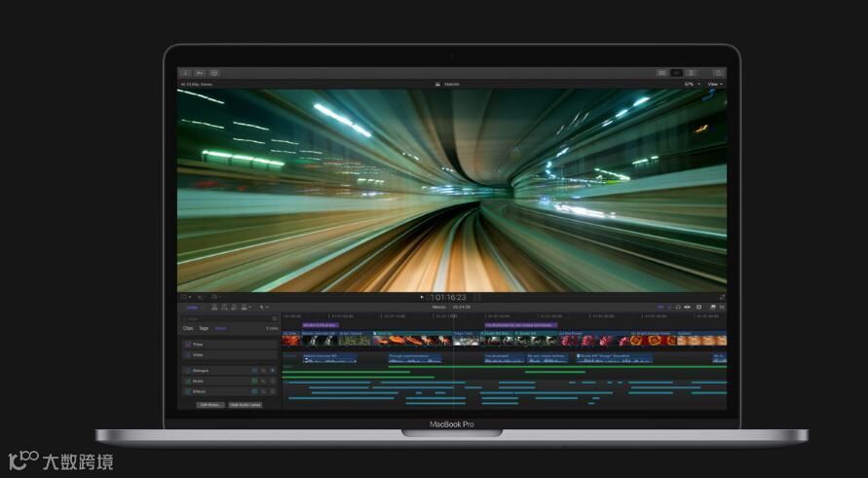Open the Share export icon

tap(719, 72)
